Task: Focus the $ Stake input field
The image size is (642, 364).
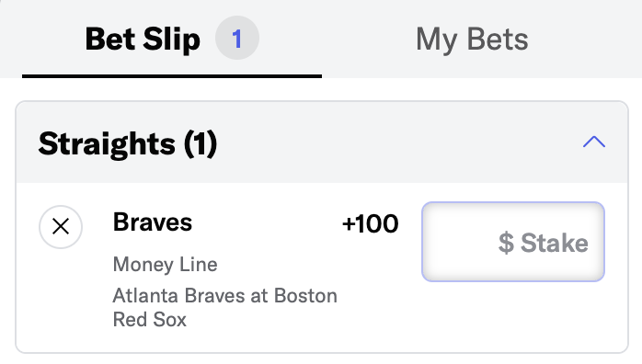Action: click(x=513, y=242)
